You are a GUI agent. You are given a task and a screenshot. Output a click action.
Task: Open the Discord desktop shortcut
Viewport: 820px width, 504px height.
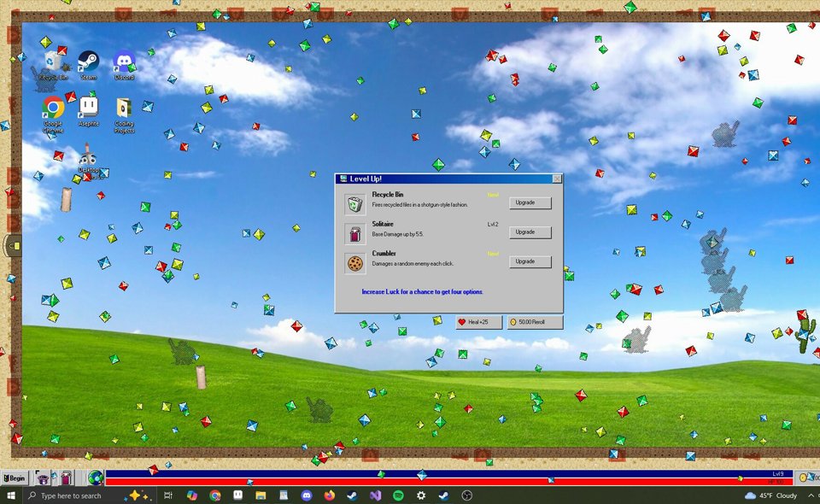(124, 66)
